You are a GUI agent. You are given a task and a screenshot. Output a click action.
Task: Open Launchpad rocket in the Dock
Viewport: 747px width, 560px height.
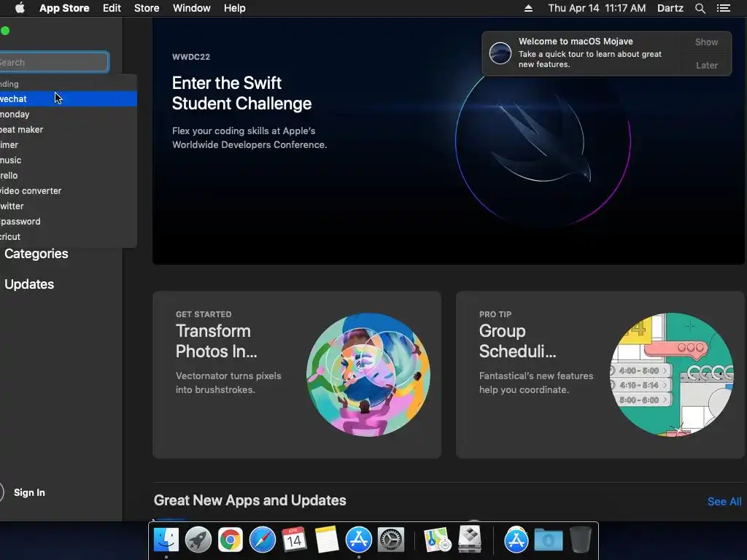[x=198, y=540]
